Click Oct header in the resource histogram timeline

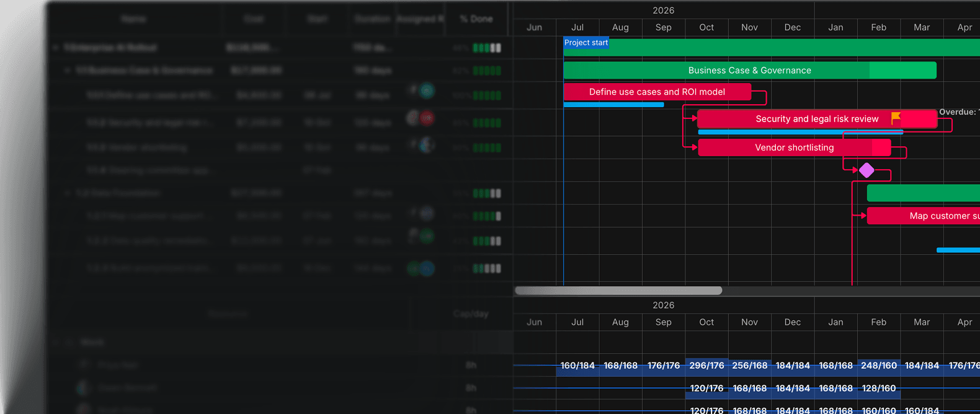pyautogui.click(x=706, y=322)
